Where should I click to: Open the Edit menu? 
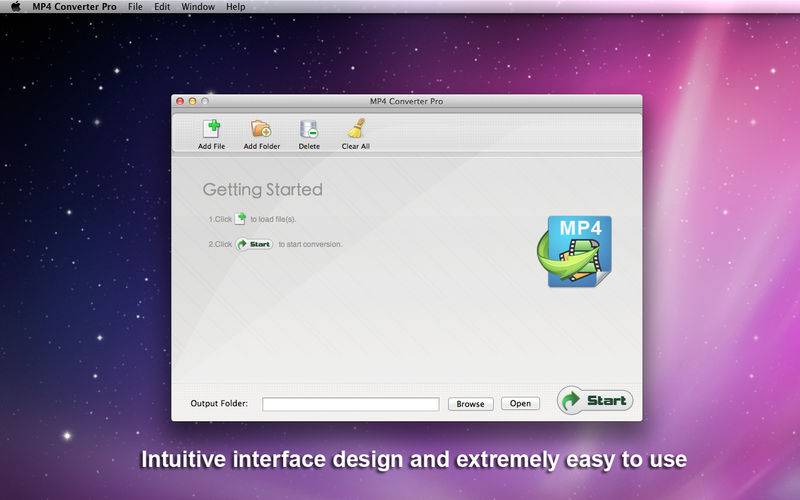pos(163,7)
